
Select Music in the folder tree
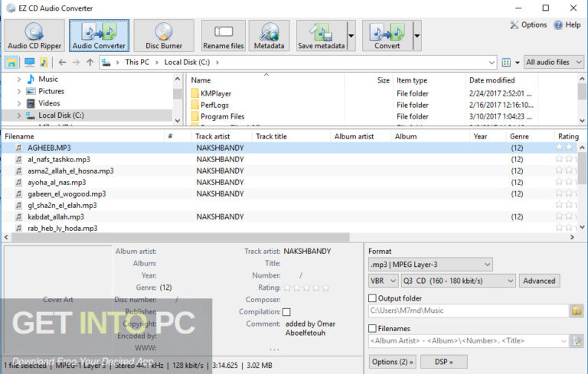(x=48, y=79)
